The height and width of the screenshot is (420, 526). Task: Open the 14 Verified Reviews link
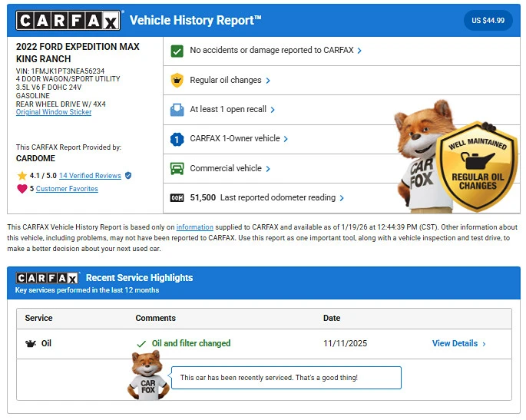(90, 175)
